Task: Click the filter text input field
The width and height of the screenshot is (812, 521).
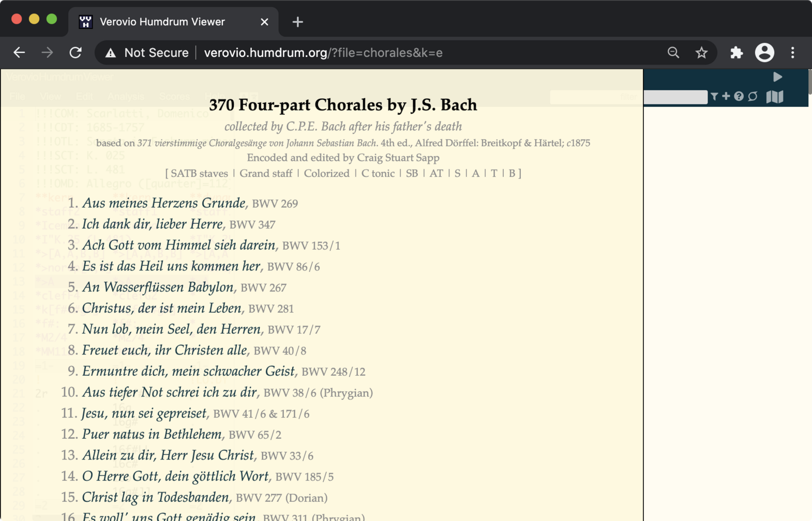Action: (x=675, y=97)
